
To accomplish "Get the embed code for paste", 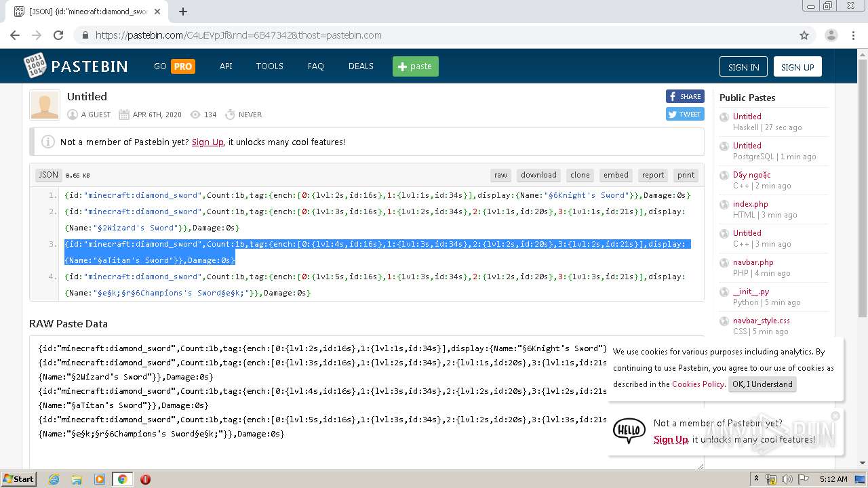I will 616,175.
